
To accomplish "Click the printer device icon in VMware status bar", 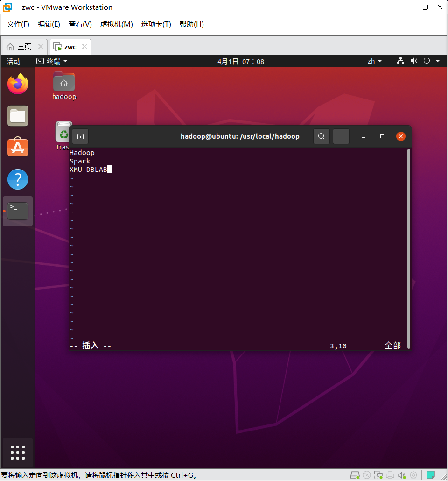I will tap(390, 475).
